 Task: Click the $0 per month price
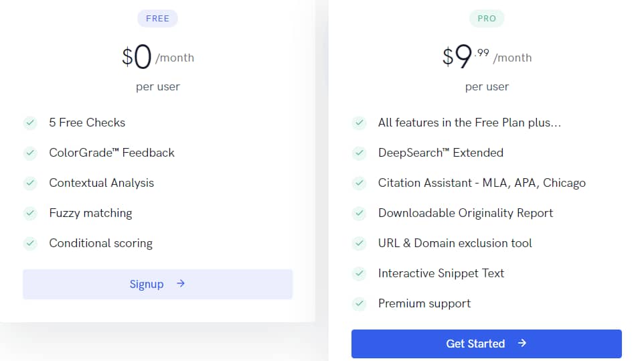158,57
